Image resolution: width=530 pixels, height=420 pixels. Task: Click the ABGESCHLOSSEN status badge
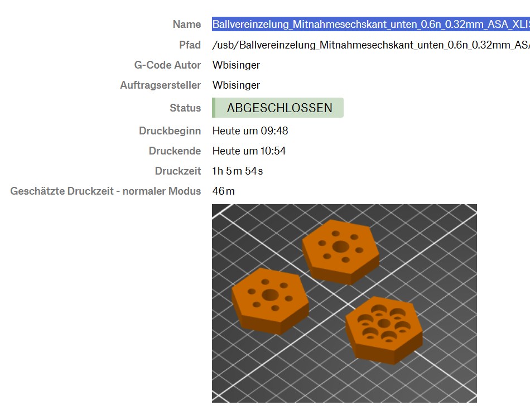click(x=278, y=108)
